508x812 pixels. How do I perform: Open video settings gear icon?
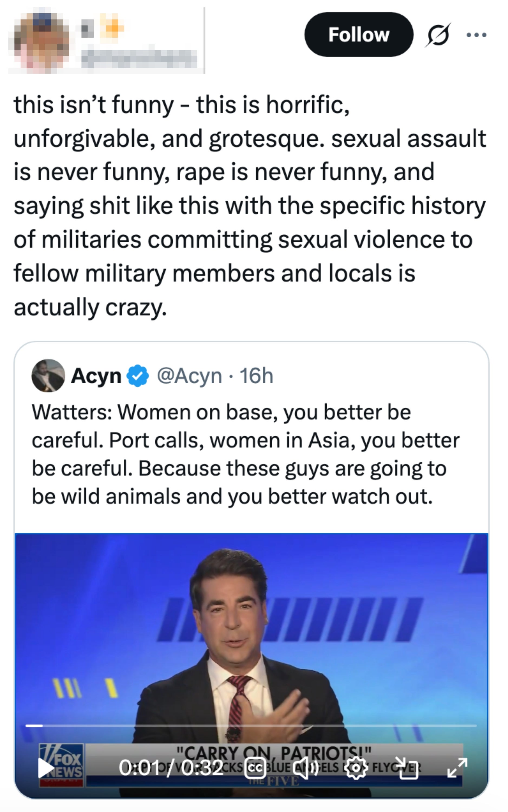tap(356, 768)
